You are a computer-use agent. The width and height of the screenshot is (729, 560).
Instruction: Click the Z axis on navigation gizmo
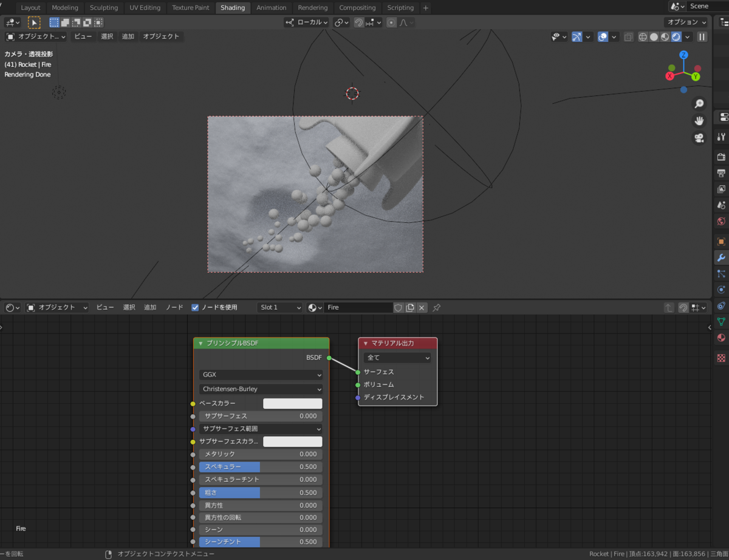point(683,55)
